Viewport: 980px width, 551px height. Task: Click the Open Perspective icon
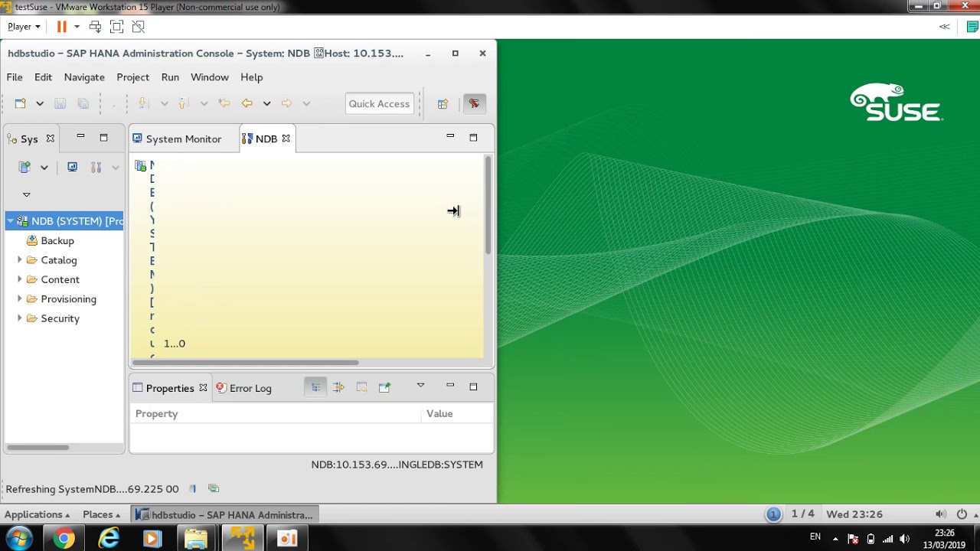pos(443,103)
